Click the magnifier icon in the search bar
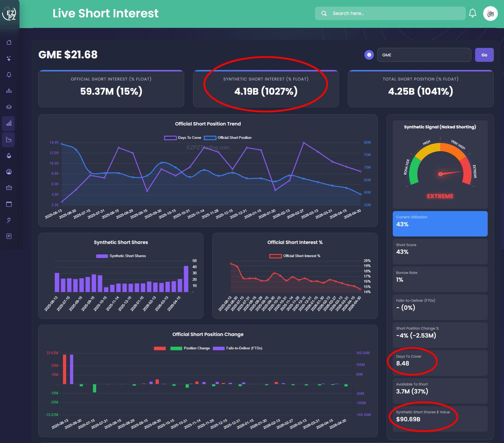504x443 pixels. click(324, 13)
